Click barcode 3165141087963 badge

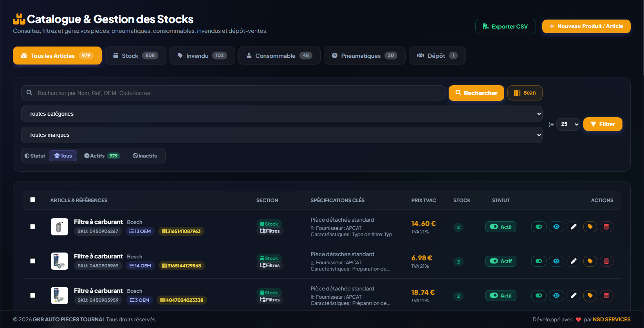click(181, 231)
